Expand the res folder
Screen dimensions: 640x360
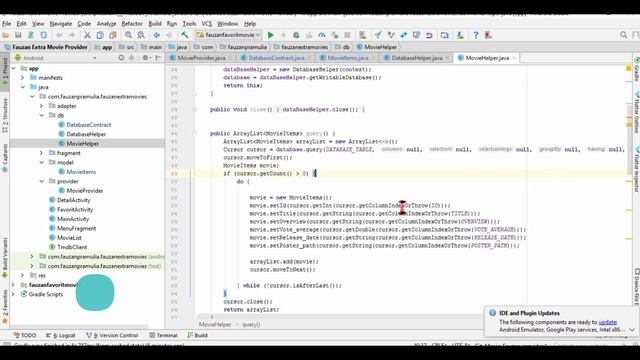pos(22,276)
